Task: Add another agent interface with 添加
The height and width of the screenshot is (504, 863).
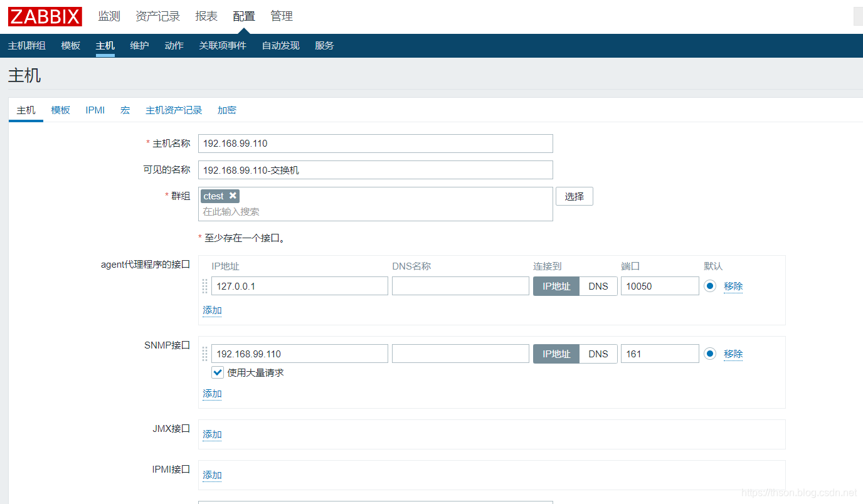Action: click(212, 310)
